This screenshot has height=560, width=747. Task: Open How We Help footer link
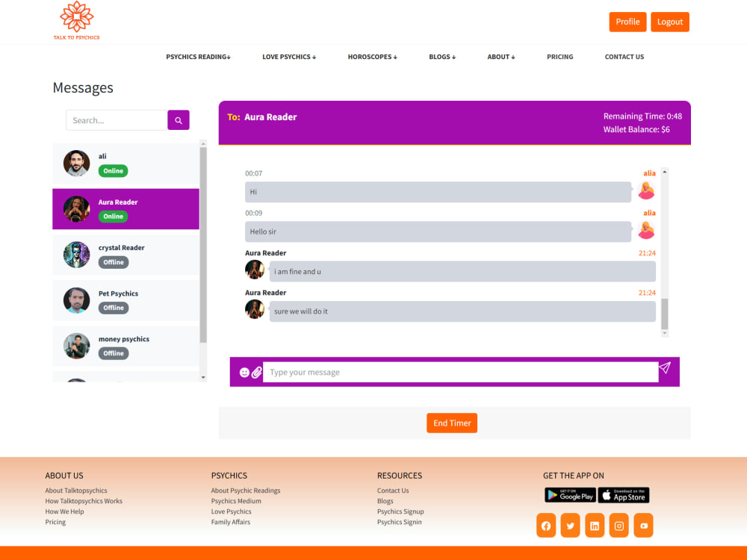click(x=64, y=511)
